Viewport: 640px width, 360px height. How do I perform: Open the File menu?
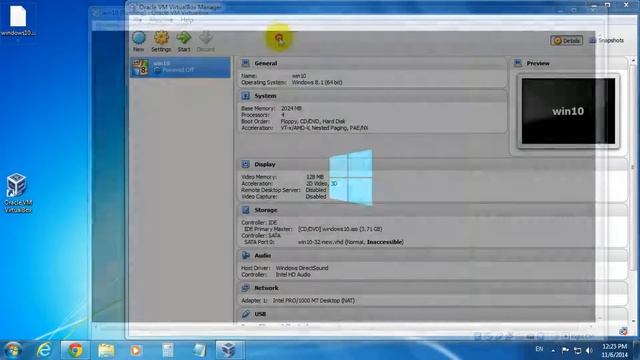[x=138, y=20]
